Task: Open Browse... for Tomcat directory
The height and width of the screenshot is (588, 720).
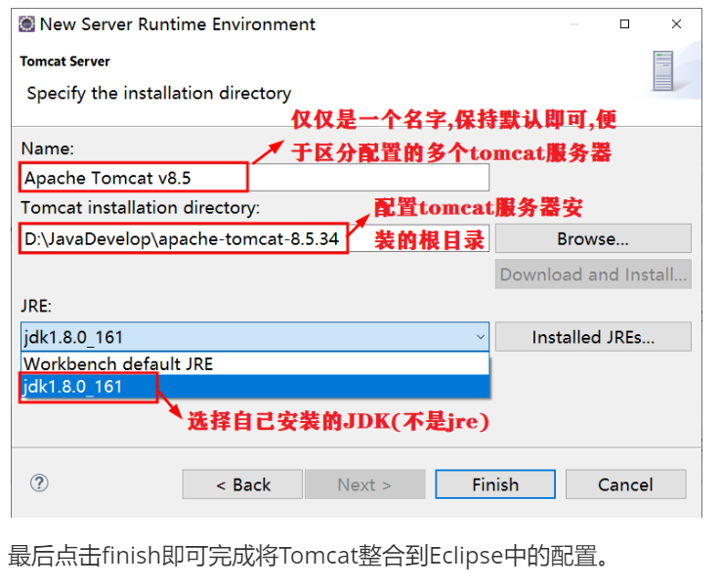Action: (593, 238)
